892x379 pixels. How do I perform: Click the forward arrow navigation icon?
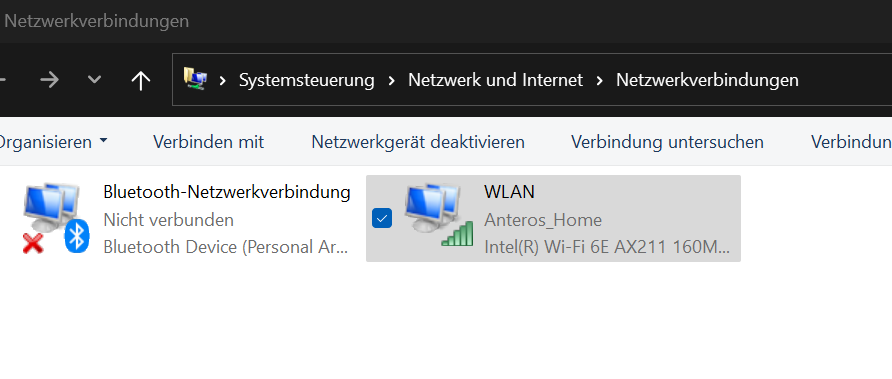(49, 80)
